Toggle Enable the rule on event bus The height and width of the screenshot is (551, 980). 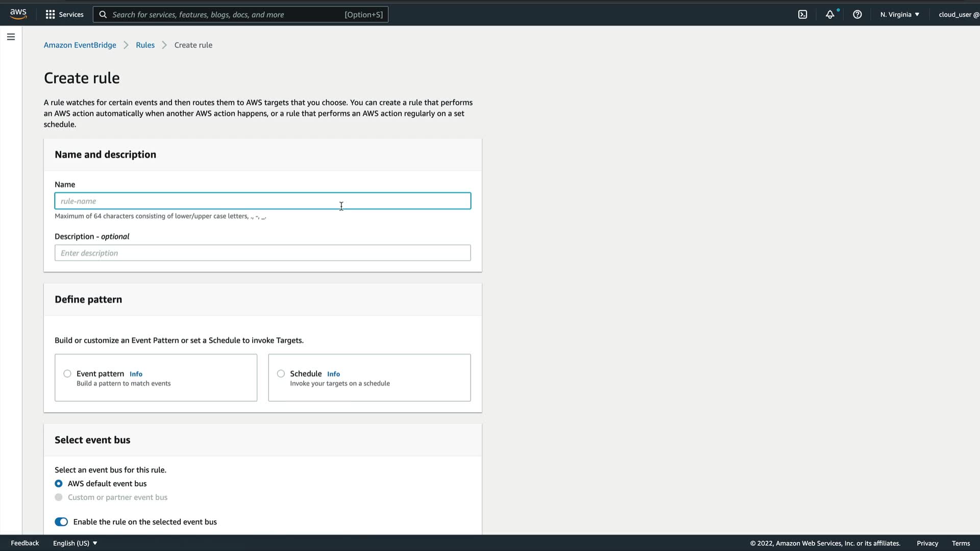click(x=61, y=521)
